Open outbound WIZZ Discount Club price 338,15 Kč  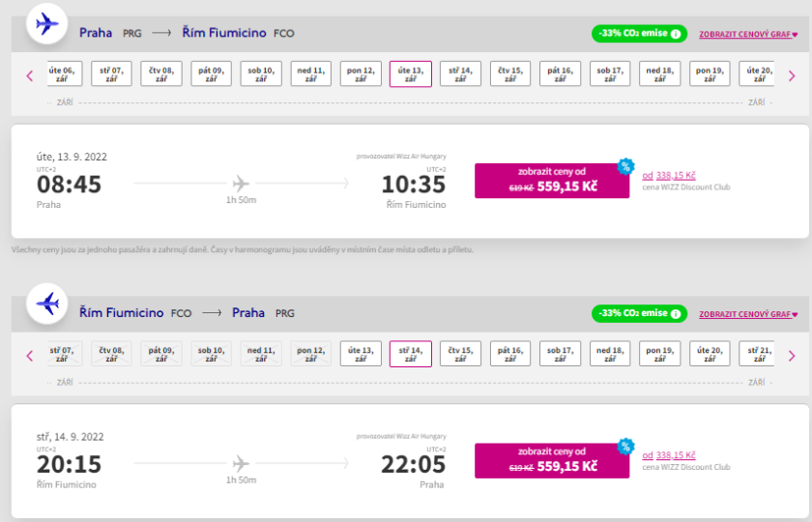coord(676,175)
